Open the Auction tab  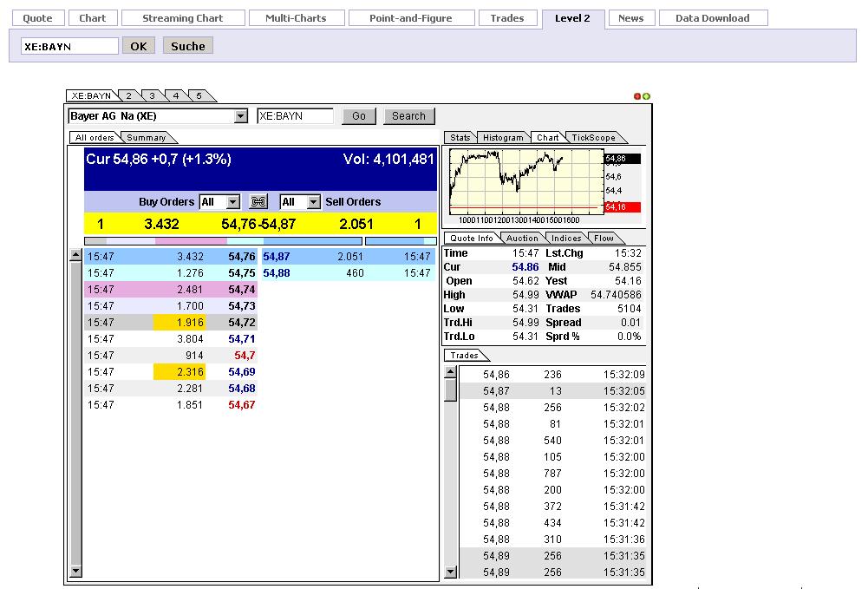pyautogui.click(x=522, y=239)
